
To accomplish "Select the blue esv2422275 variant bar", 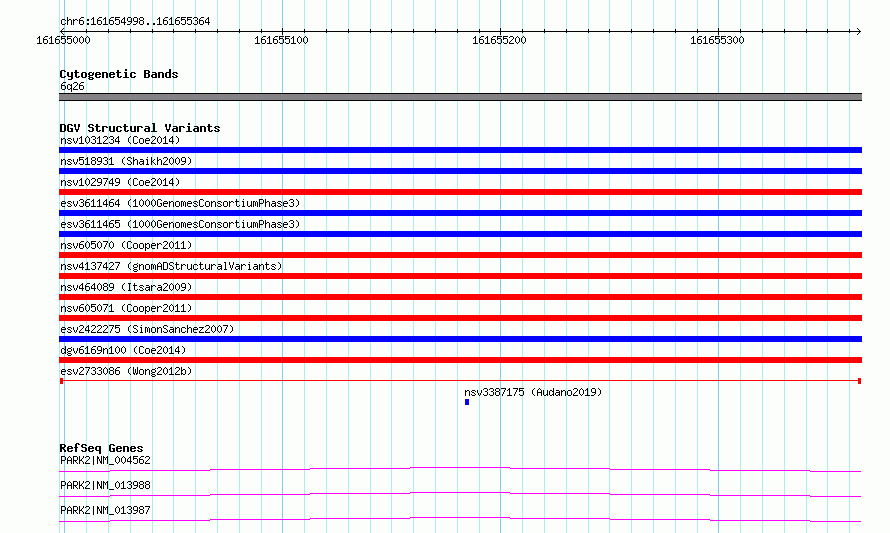I will [460, 339].
